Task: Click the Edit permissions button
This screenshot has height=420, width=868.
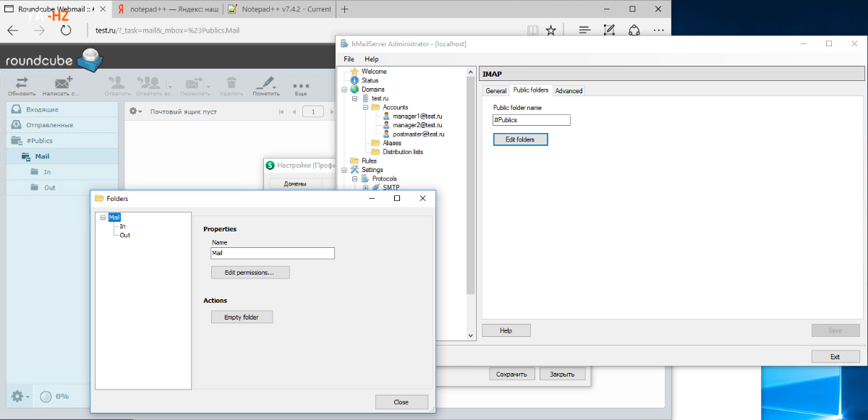Action: click(250, 273)
